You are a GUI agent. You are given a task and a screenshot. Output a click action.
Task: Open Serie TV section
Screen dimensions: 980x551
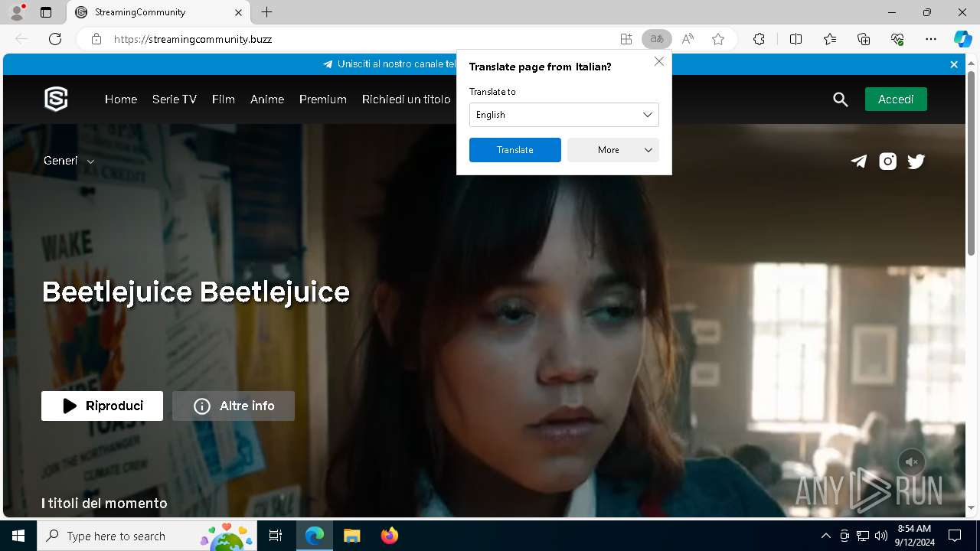click(175, 99)
